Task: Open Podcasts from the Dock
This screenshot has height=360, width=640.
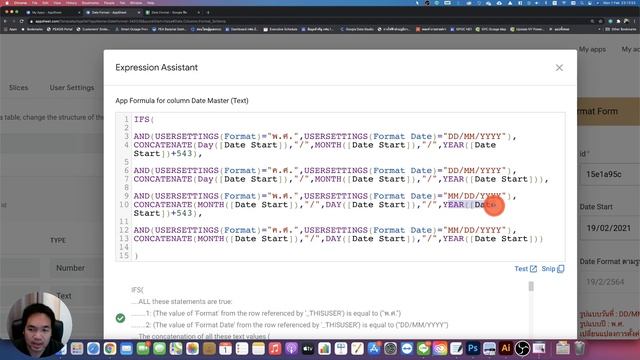Action: tap(291, 348)
